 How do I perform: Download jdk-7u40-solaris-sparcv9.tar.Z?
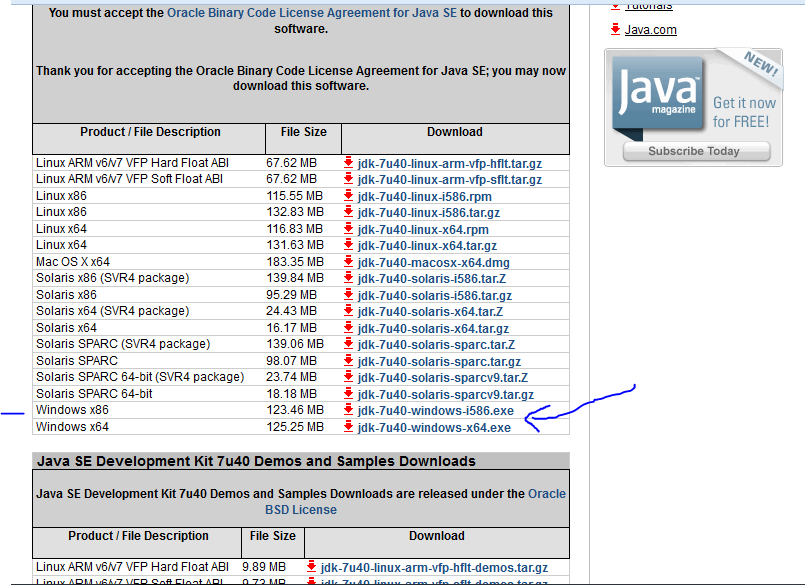443,378
